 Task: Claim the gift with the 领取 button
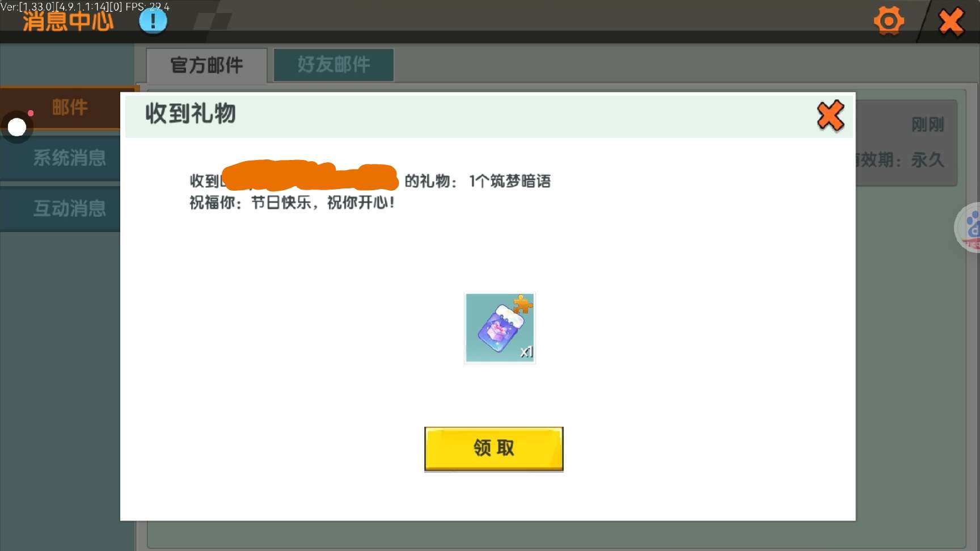click(494, 448)
